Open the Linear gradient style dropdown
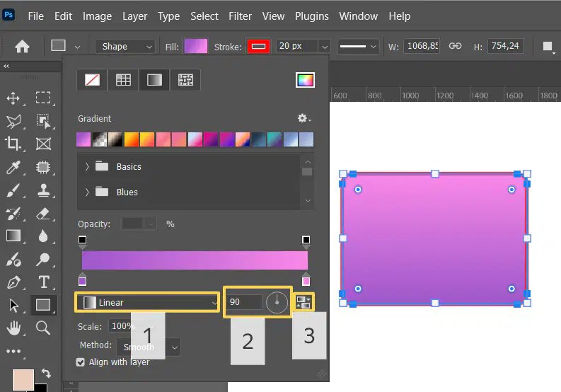Image resolution: width=561 pixels, height=392 pixels. tap(147, 303)
